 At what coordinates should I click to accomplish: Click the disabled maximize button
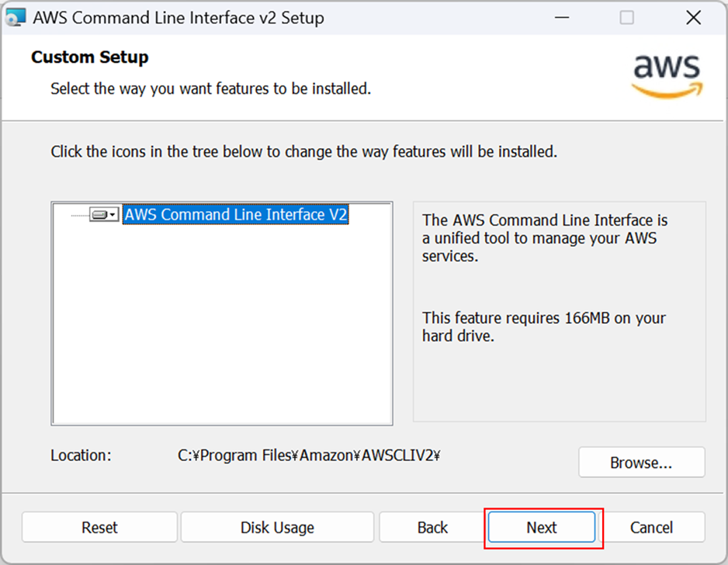[x=627, y=18]
